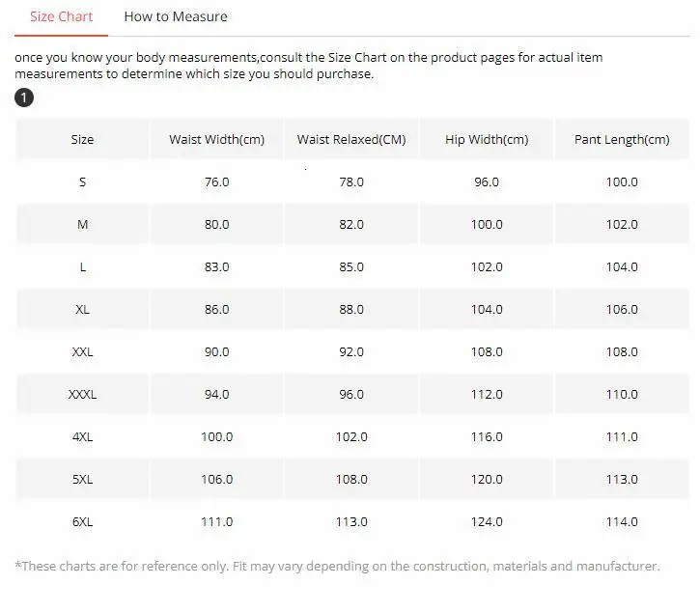Select the Size column header

tap(82, 139)
